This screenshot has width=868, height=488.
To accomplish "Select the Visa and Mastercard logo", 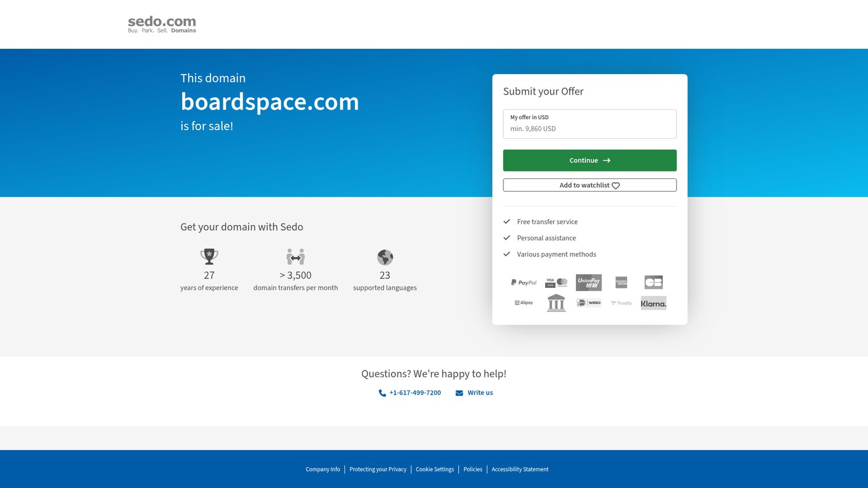I will tap(556, 282).
